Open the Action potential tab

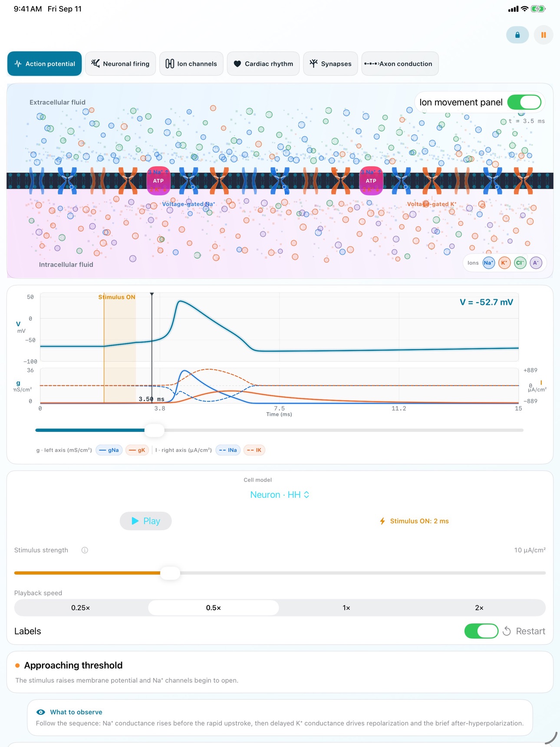(x=45, y=64)
